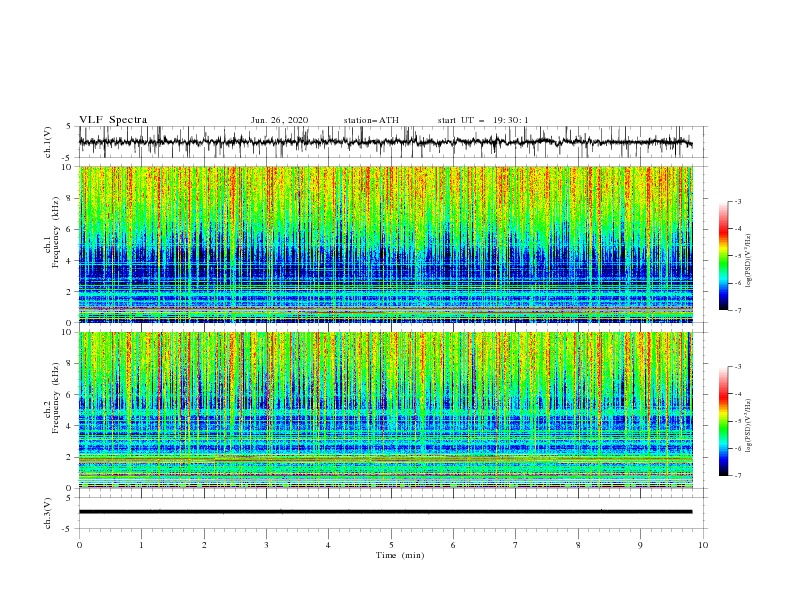Image resolution: width=792 pixels, height=612 pixels.
Task: Click the "station=ATH" label
Action: [x=371, y=120]
